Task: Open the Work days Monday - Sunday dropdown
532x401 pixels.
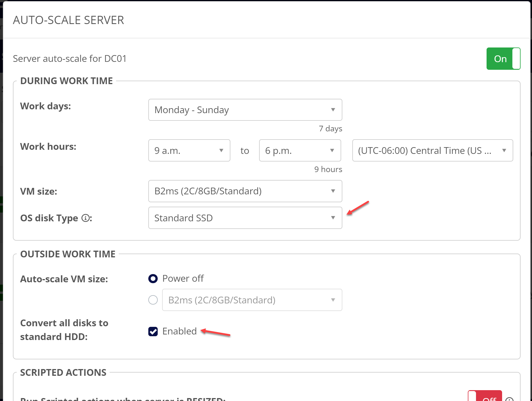Action: (x=245, y=110)
